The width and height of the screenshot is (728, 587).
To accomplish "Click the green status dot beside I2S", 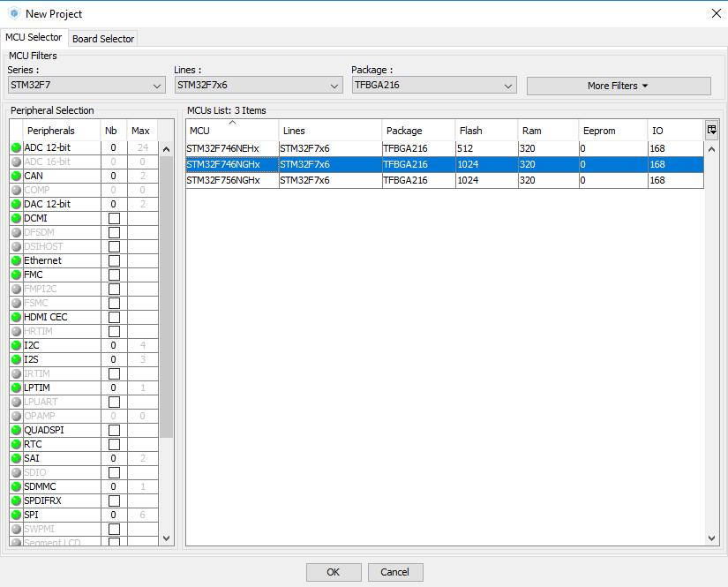I will pos(16,359).
